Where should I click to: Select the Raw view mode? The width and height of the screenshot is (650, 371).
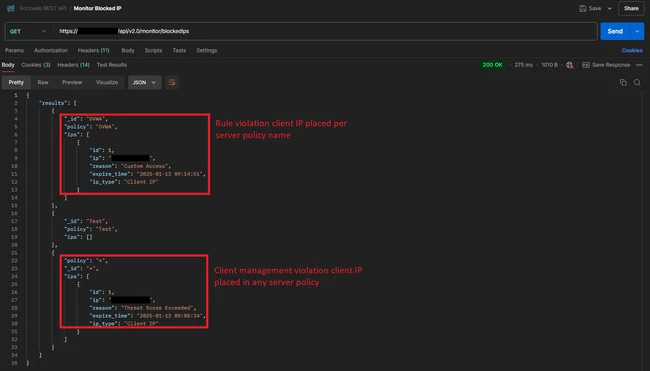point(43,82)
